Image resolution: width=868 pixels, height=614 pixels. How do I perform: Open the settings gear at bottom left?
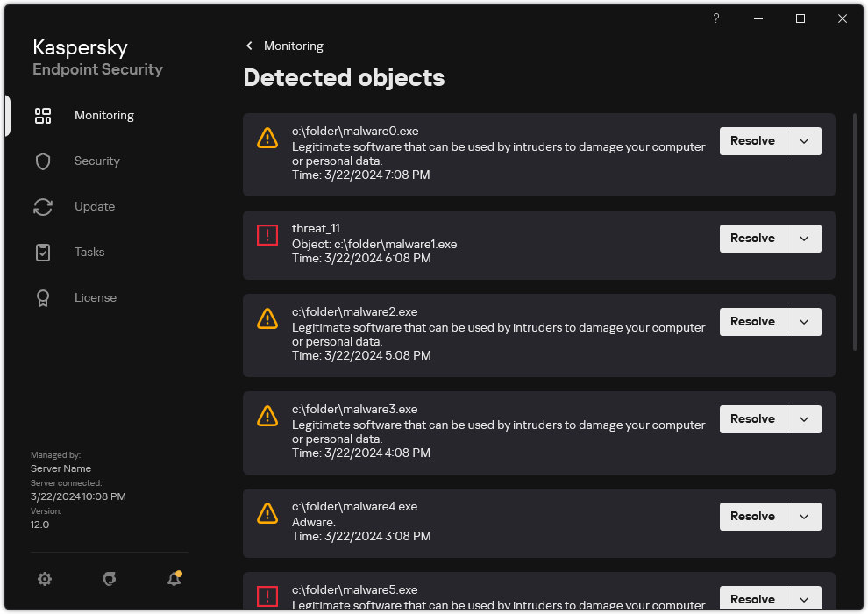pos(45,579)
